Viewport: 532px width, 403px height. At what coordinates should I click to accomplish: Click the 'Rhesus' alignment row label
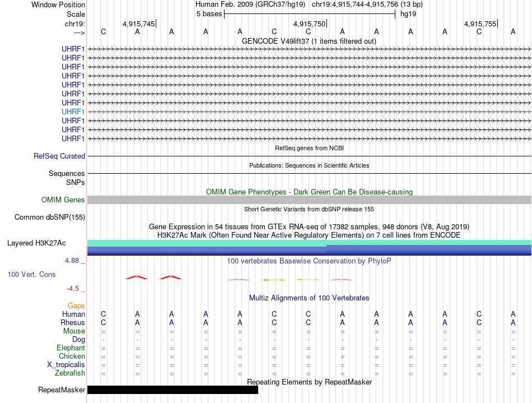73,322
